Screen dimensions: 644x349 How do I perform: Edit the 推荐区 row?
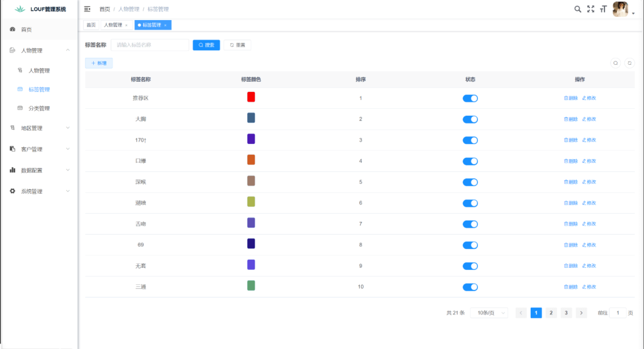point(589,98)
